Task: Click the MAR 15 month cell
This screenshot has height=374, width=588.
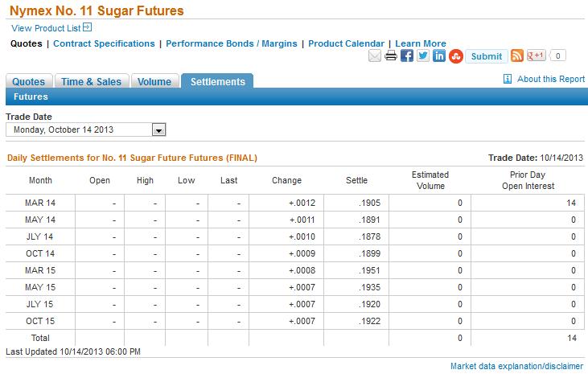Action: (40, 270)
